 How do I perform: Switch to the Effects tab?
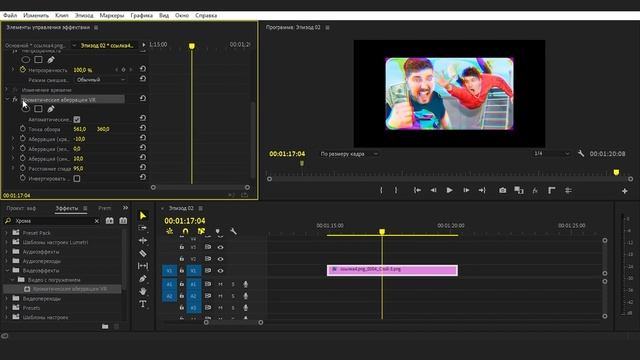(x=67, y=208)
